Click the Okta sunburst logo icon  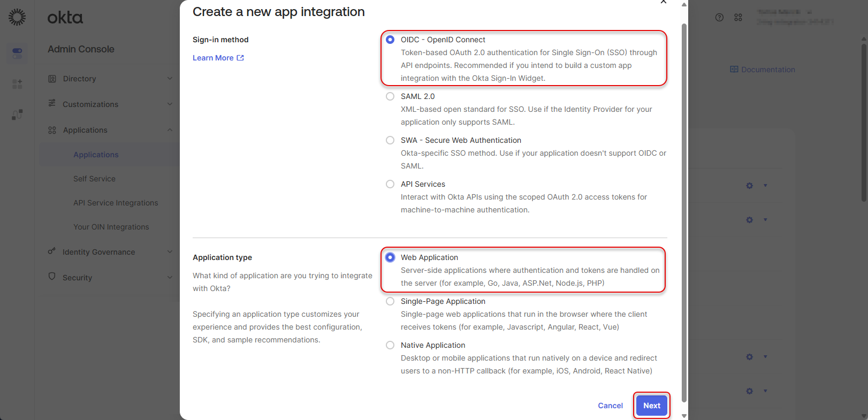[17, 17]
